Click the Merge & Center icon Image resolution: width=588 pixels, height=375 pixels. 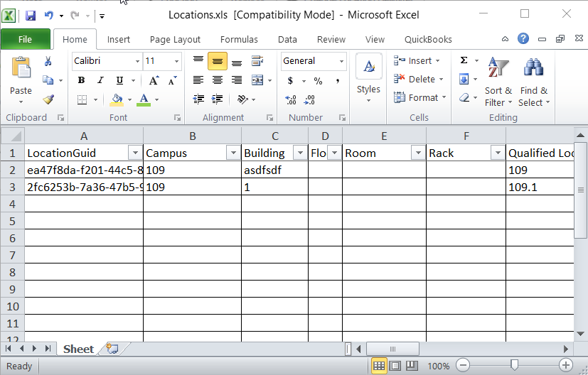pyautogui.click(x=257, y=80)
